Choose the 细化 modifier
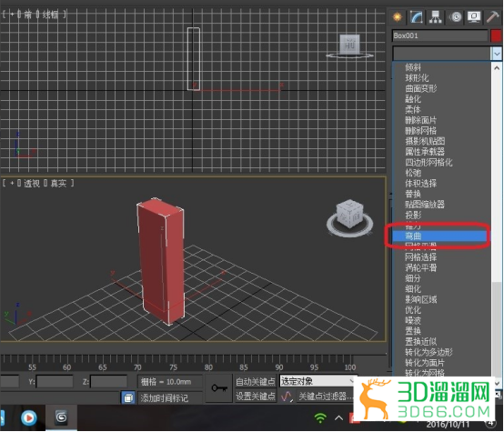The width and height of the screenshot is (504, 432). (413, 289)
